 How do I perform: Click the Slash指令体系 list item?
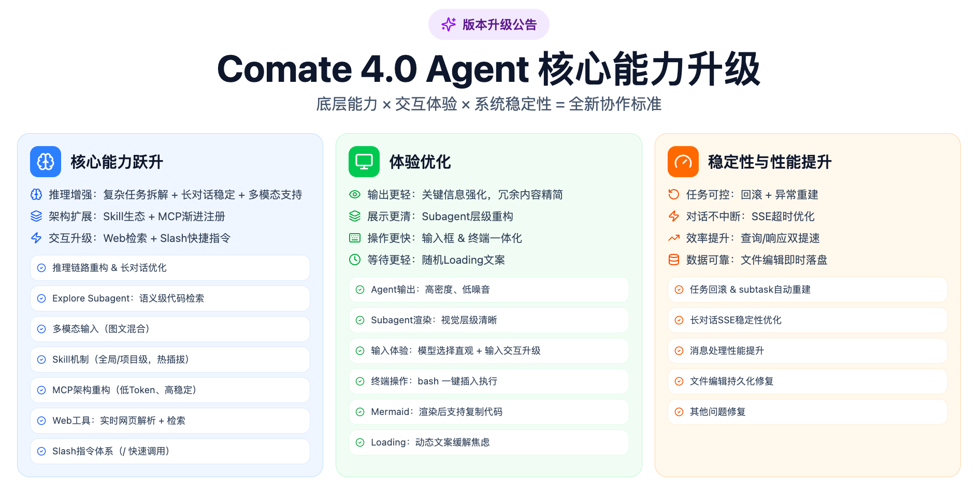coord(170,451)
